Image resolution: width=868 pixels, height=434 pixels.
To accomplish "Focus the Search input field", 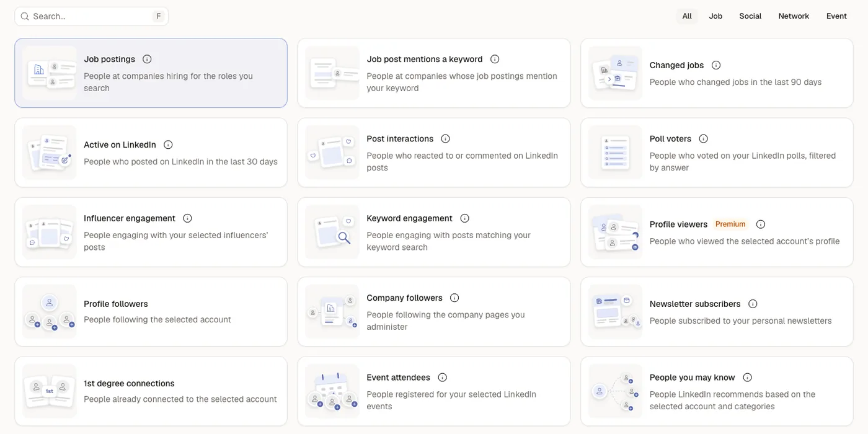I will click(91, 16).
